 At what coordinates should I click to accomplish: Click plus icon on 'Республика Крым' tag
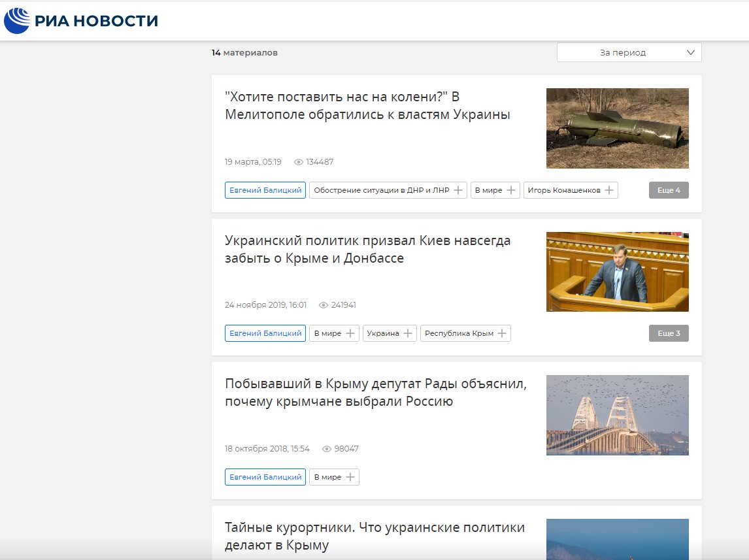pos(502,333)
